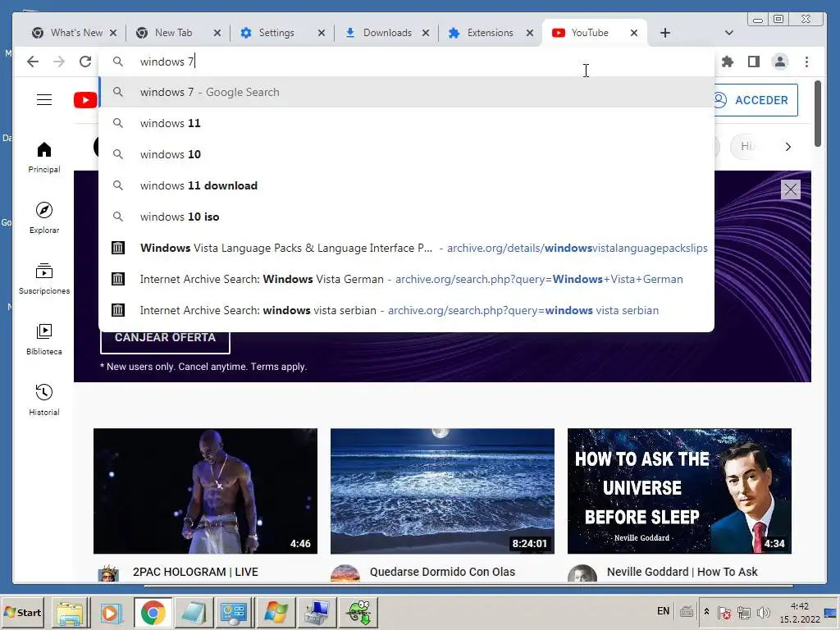Open the Chrome Extensions puzzle icon in the toolbar

click(x=727, y=62)
